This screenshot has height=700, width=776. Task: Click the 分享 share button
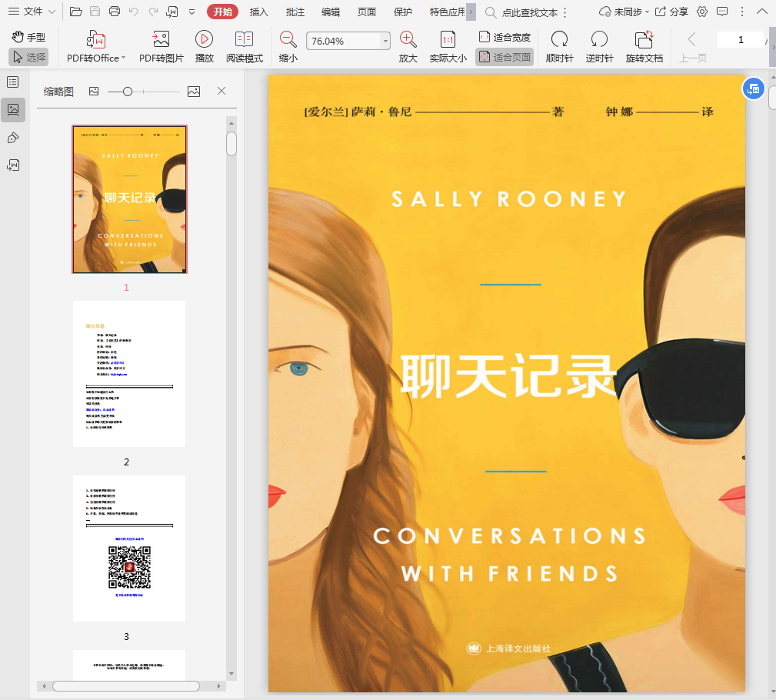[671, 12]
